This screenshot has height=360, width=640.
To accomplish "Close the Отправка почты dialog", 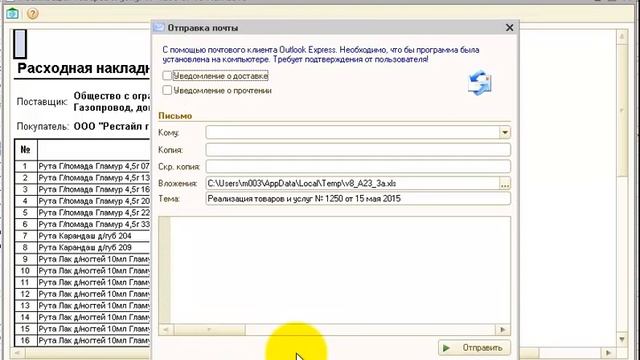I will tap(509, 28).
